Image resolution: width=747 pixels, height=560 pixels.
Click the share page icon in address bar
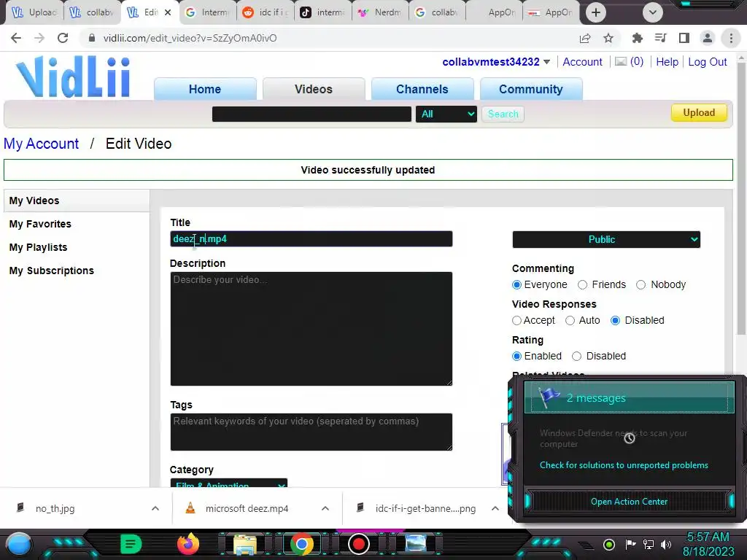point(585,38)
